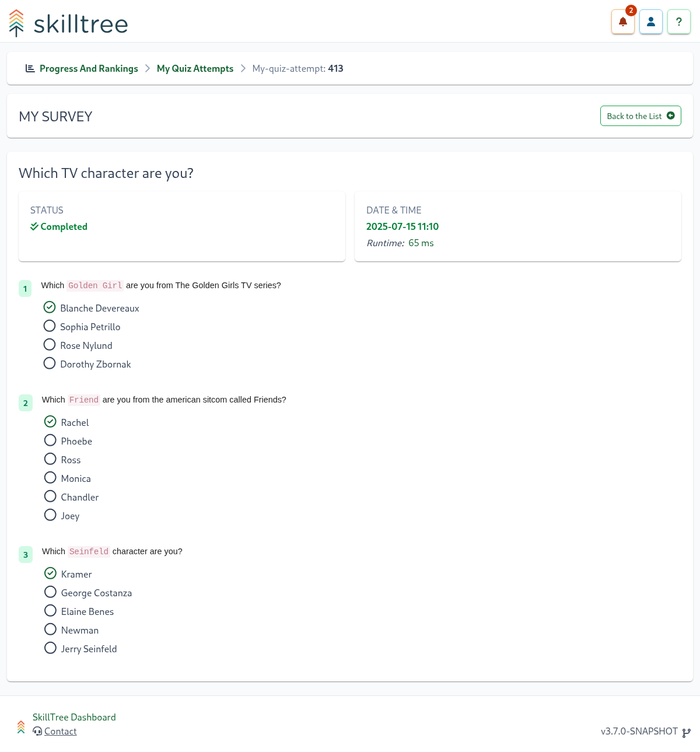Select the Chandler radio option
The width and height of the screenshot is (700, 752).
(x=51, y=496)
